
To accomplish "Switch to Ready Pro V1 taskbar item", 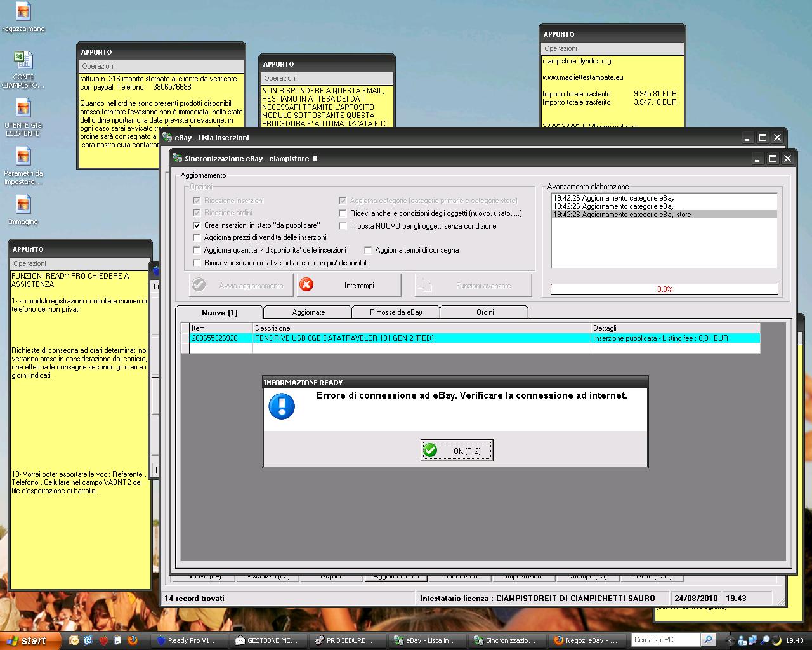I will pos(188,640).
